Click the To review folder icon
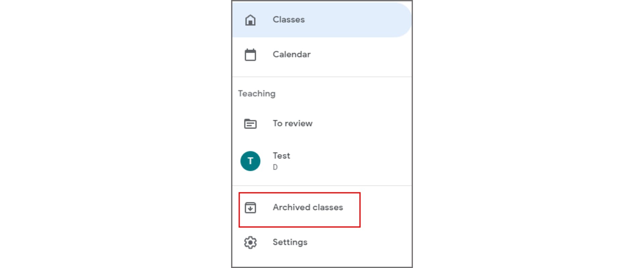644x268 pixels. pos(250,124)
